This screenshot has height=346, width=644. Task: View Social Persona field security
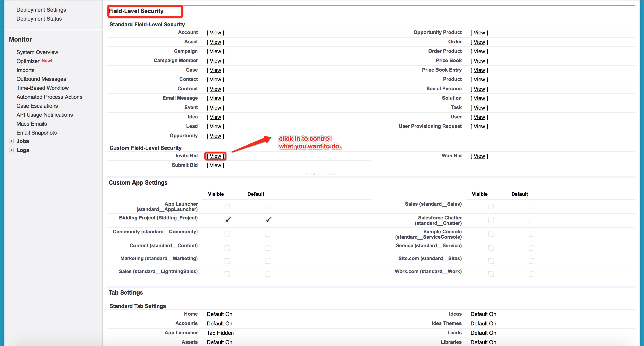click(479, 89)
